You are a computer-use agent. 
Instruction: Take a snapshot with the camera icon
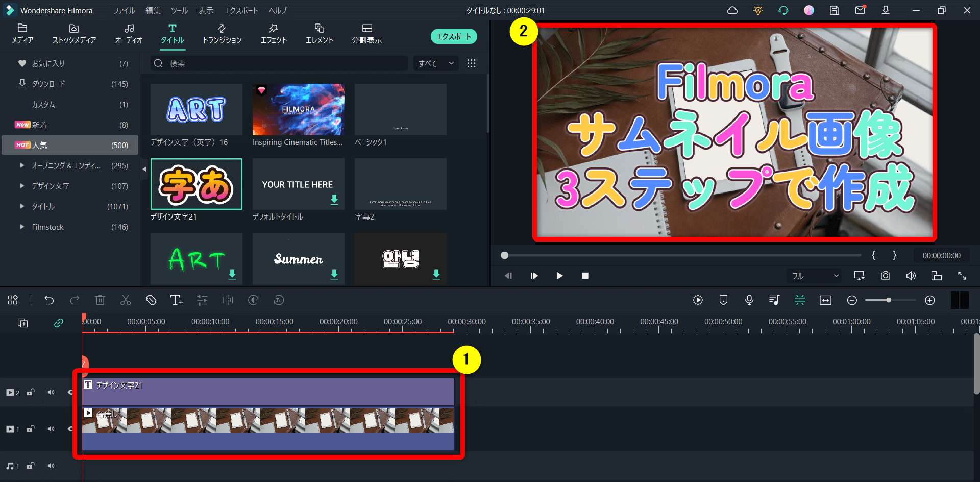coord(886,276)
